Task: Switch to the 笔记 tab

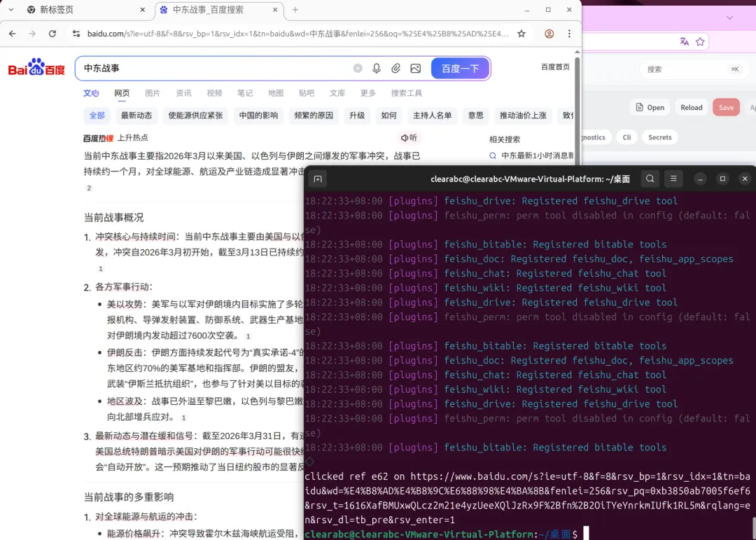Action: pyautogui.click(x=245, y=93)
